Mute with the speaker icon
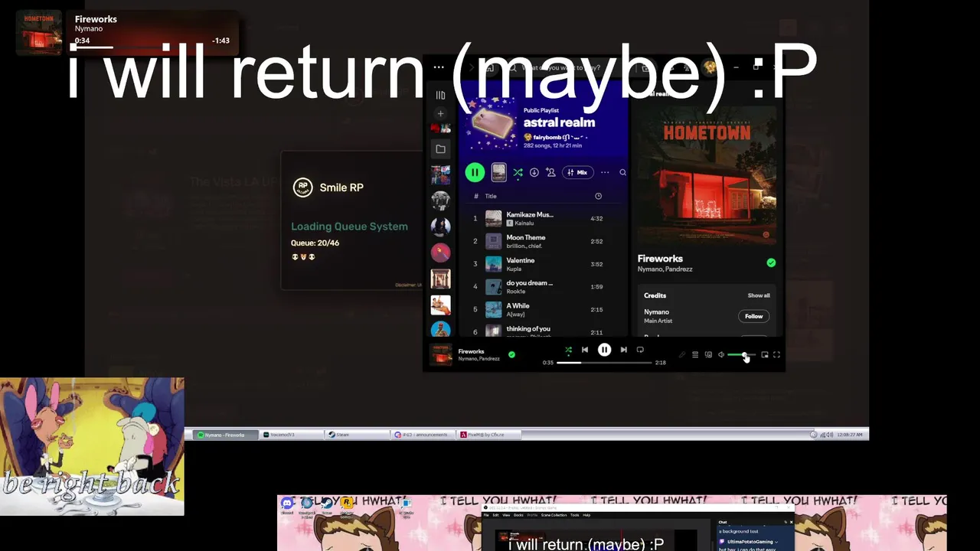This screenshot has width=980, height=551. (x=721, y=355)
